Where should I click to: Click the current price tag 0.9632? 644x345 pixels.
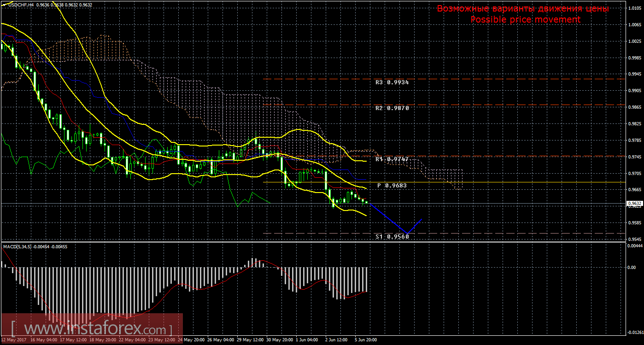[634, 203]
